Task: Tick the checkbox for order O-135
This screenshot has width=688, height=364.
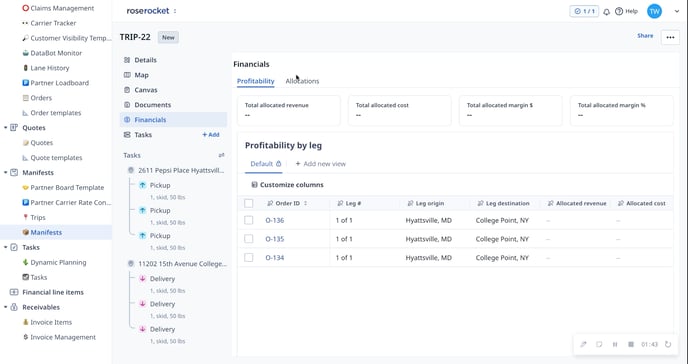Action: (x=249, y=239)
